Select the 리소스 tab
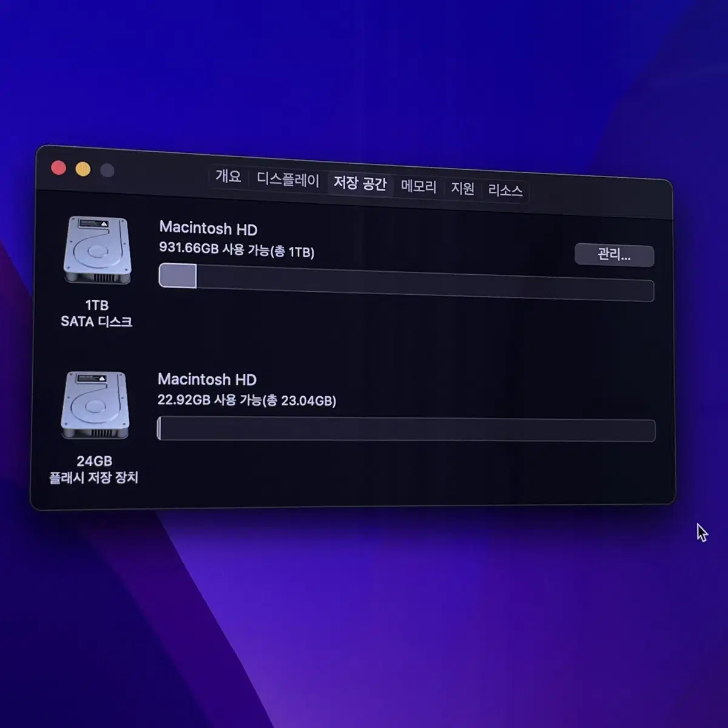 (505, 190)
